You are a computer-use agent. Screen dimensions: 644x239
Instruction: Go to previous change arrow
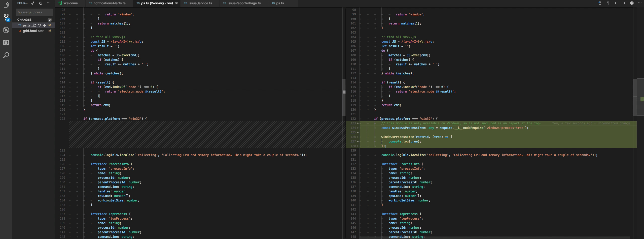tap(616, 3)
